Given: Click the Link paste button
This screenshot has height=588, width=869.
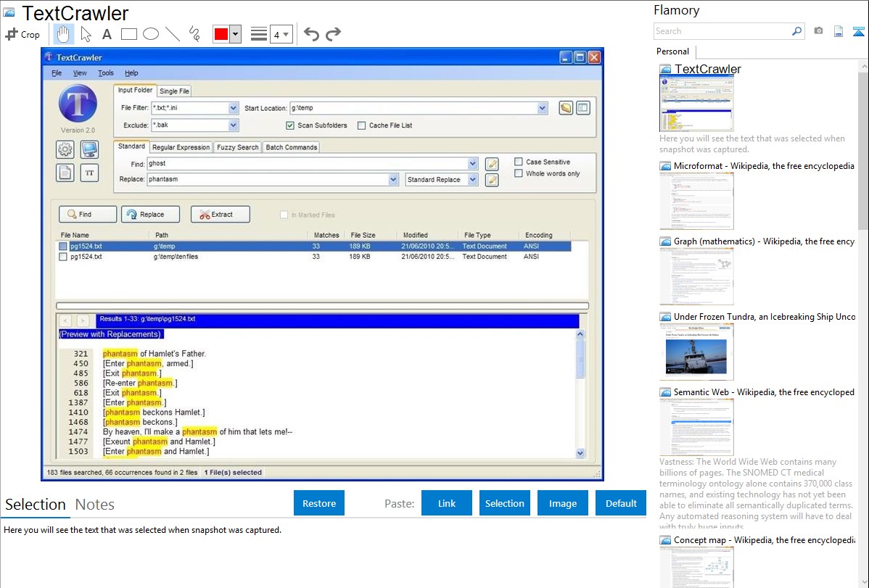Looking at the screenshot, I should [x=447, y=503].
